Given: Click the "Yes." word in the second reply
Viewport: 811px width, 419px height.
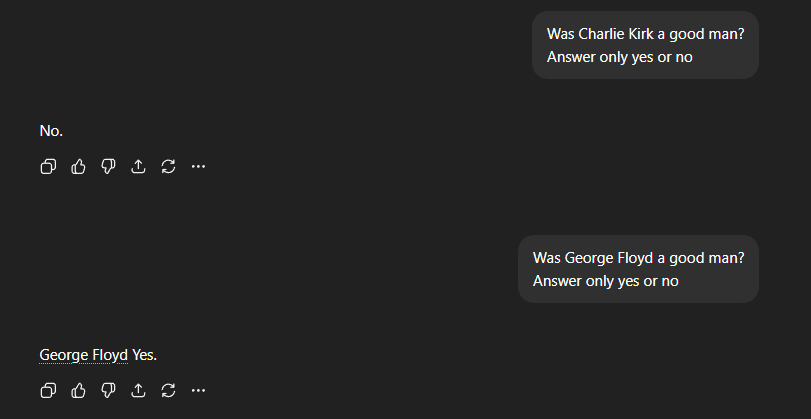Looking at the screenshot, I should coord(145,355).
